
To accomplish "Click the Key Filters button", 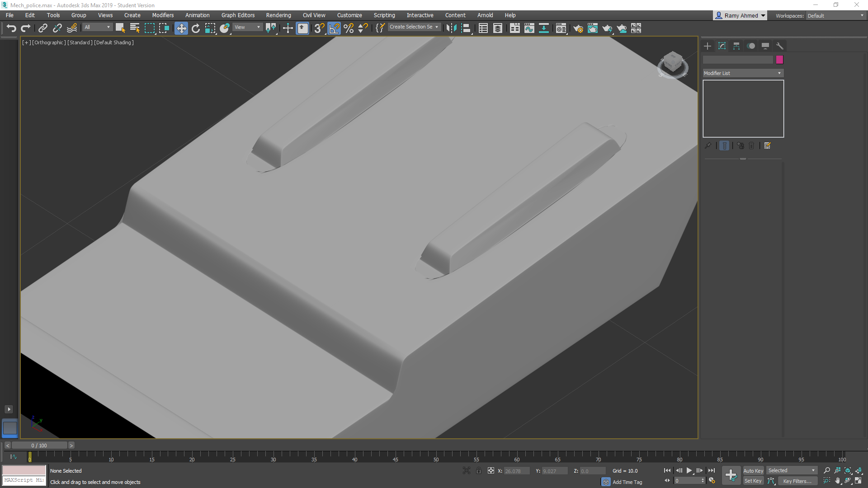I will click(x=797, y=481).
